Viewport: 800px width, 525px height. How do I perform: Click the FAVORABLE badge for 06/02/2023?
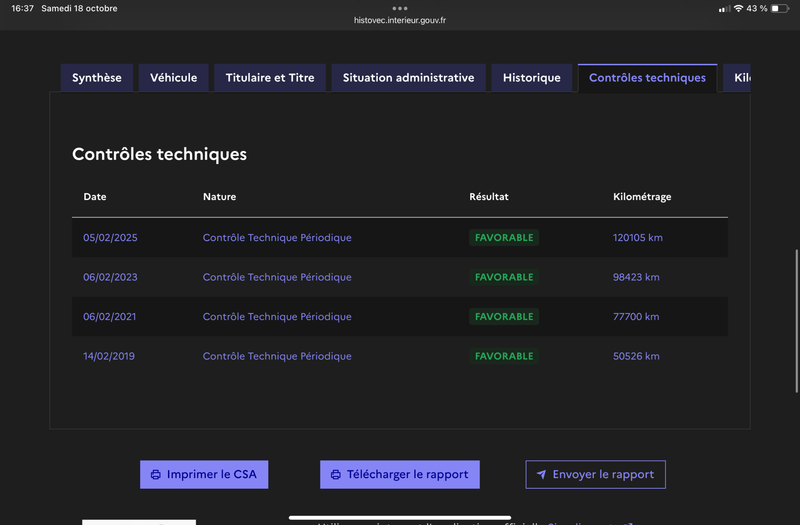click(504, 277)
